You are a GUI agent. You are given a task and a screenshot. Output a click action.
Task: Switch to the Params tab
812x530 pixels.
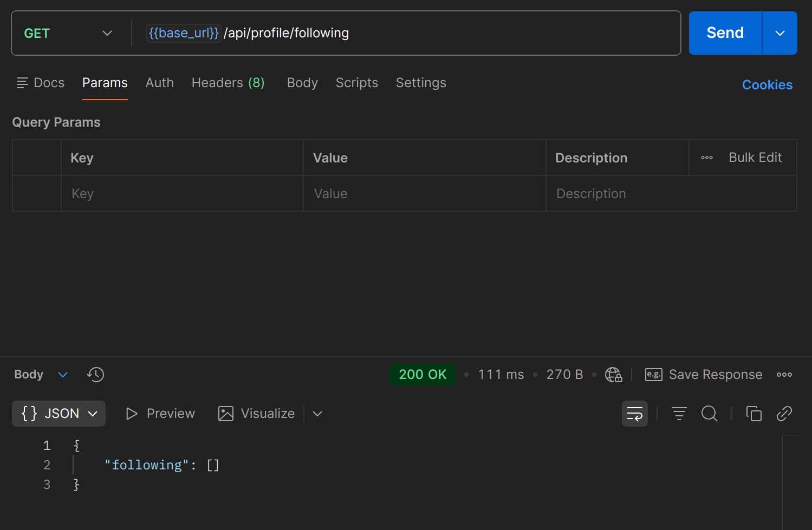[105, 83]
